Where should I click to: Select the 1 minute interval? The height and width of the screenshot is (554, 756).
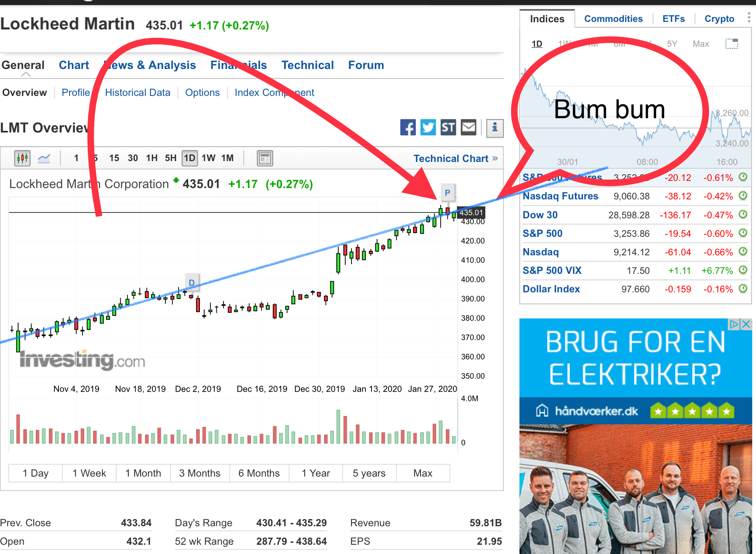76,158
